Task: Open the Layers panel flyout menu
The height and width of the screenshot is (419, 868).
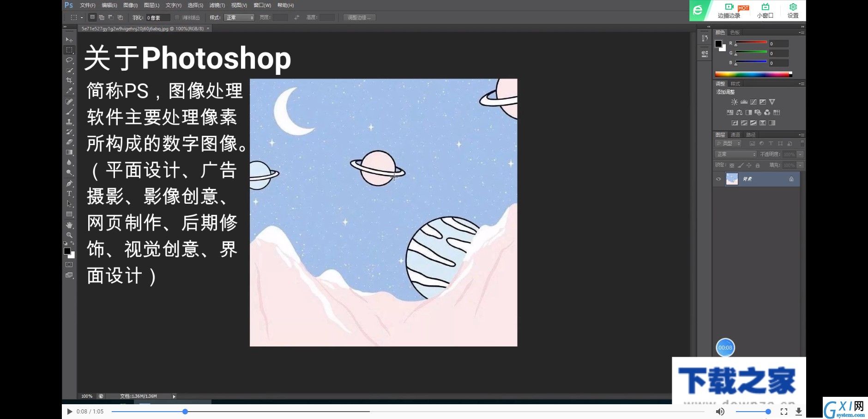Action: point(802,135)
